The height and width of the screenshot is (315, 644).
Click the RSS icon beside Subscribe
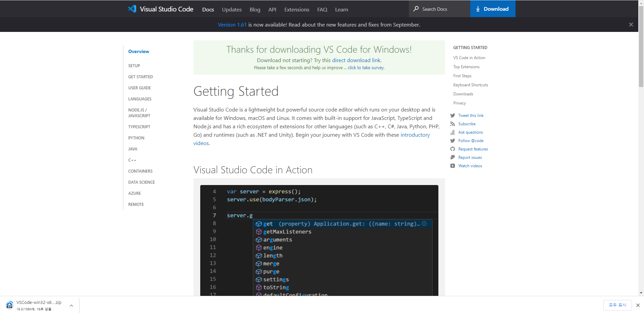tap(452, 124)
